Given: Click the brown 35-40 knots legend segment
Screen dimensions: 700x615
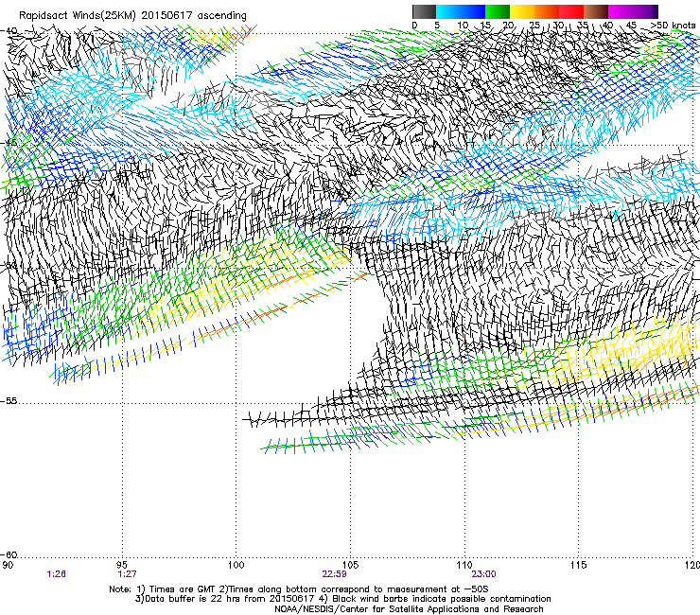Looking at the screenshot, I should pos(596,11).
